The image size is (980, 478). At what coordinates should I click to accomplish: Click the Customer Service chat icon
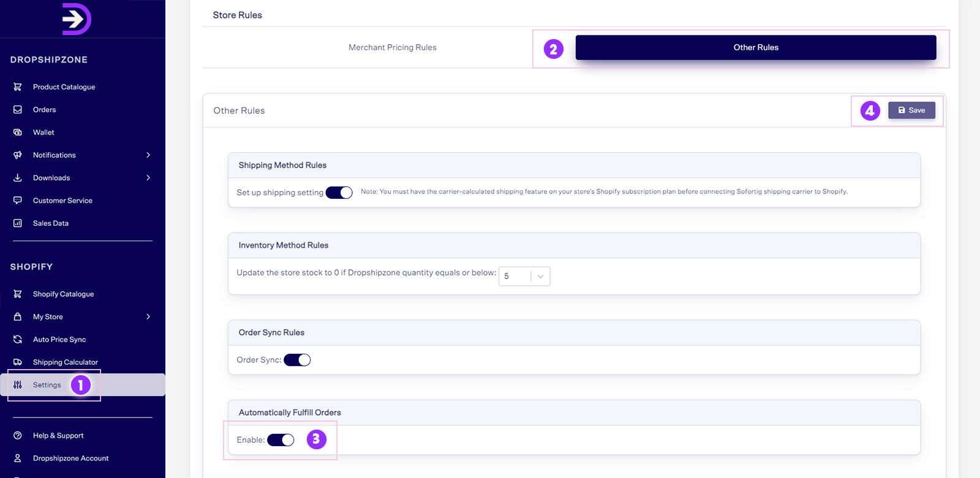click(x=18, y=200)
